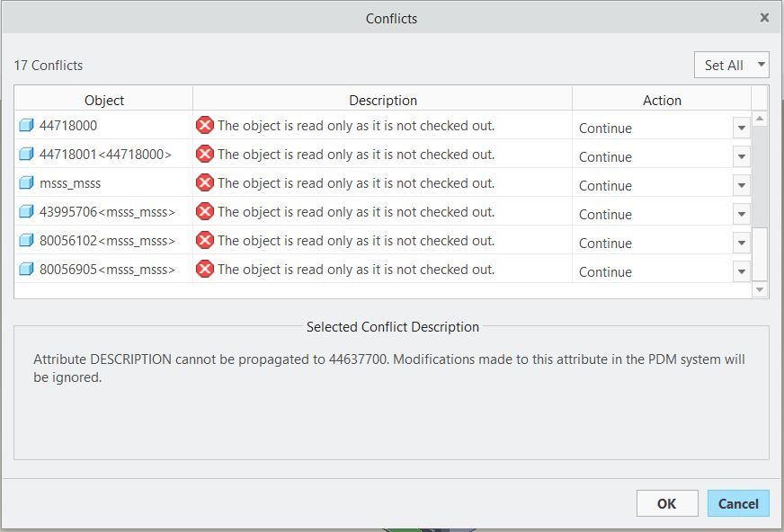Sort by the Description column header

[x=383, y=100]
